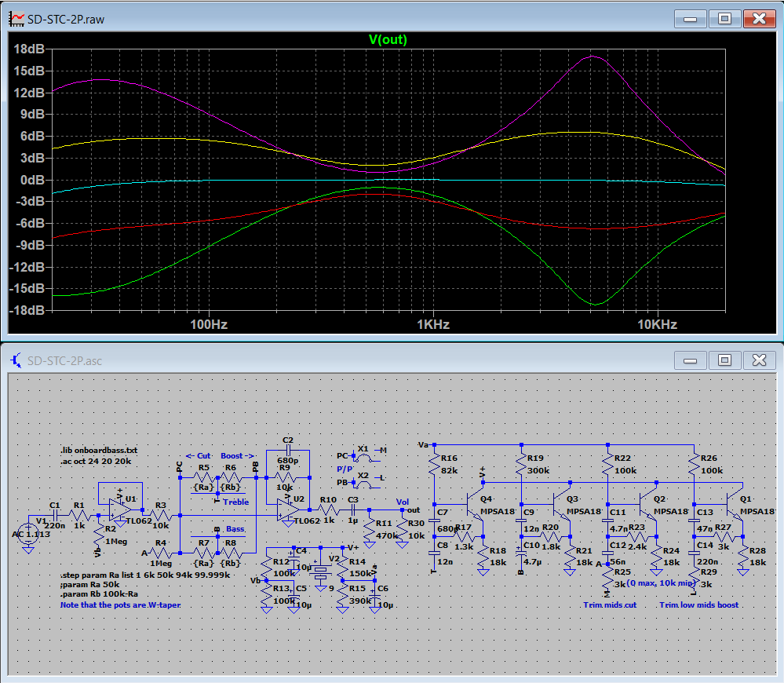The image size is (784, 683).
Task: Click the Trim mids cut note
Action: point(610,605)
